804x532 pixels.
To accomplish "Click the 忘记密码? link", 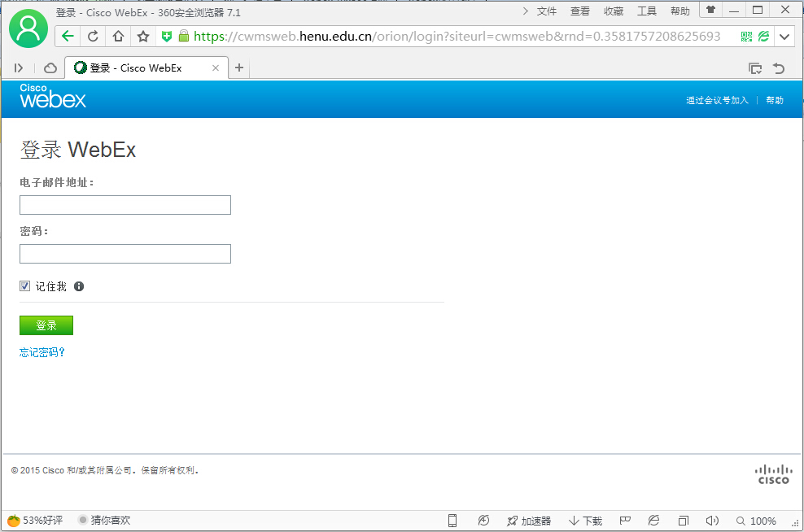I will pos(42,352).
